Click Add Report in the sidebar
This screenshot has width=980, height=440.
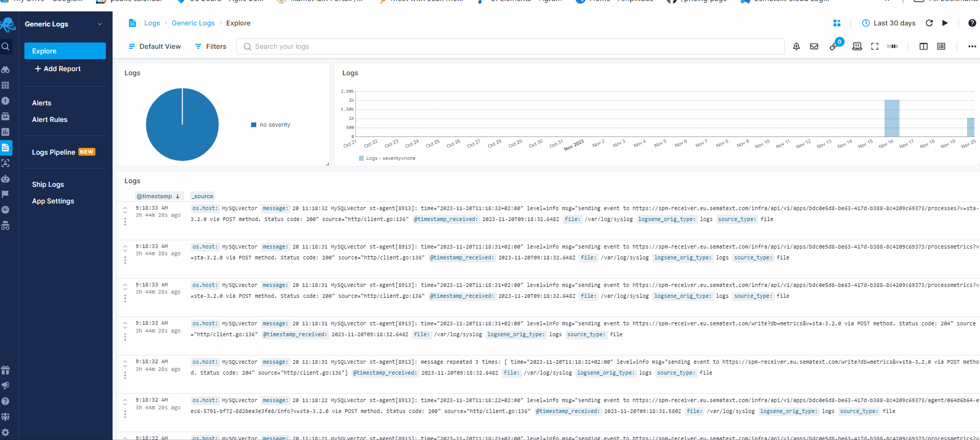pyautogui.click(x=58, y=69)
